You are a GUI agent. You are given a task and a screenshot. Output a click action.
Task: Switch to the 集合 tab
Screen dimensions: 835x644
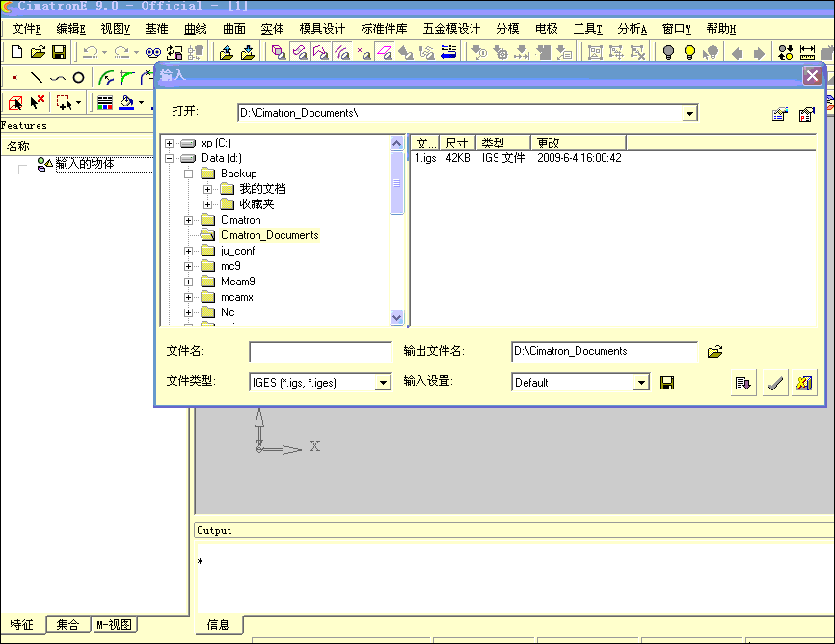coord(67,625)
